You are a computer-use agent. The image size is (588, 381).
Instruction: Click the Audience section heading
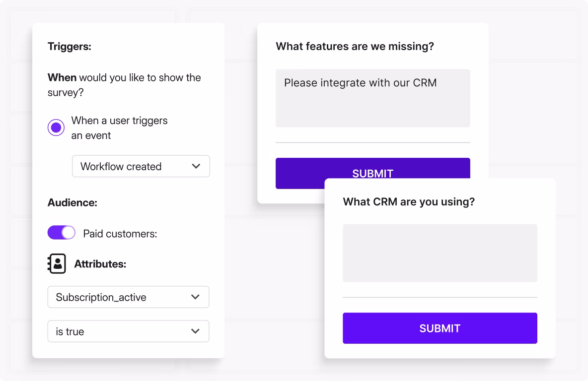(x=73, y=202)
